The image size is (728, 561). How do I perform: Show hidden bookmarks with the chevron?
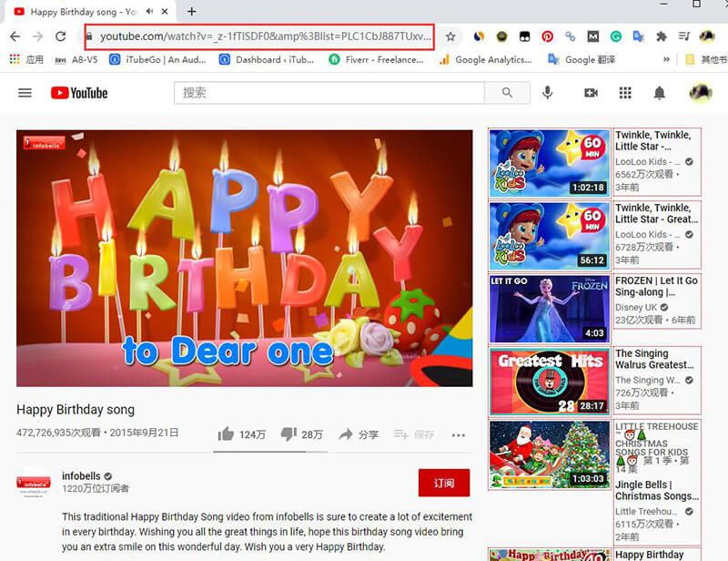tap(666, 59)
